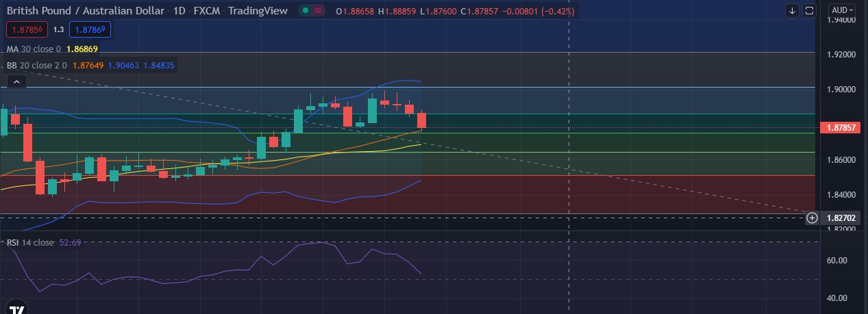Click the blue buy price 1.87869 button
This screenshot has width=868, height=314.
tap(90, 29)
